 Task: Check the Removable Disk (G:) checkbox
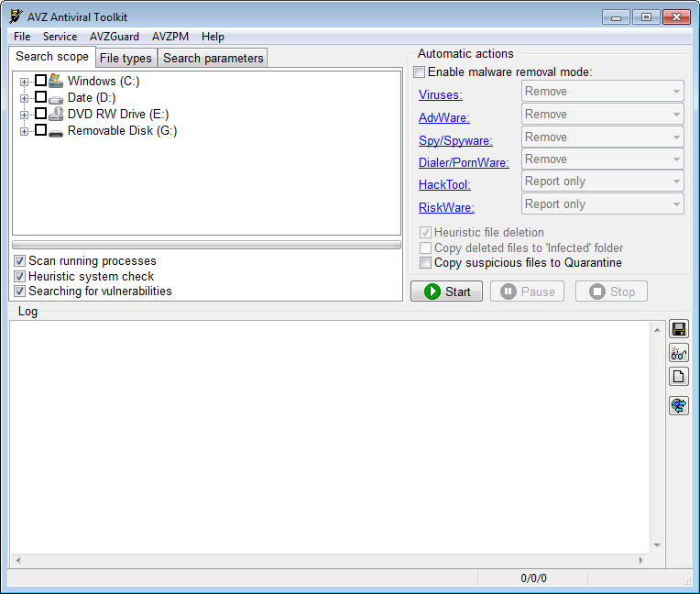pos(40,130)
